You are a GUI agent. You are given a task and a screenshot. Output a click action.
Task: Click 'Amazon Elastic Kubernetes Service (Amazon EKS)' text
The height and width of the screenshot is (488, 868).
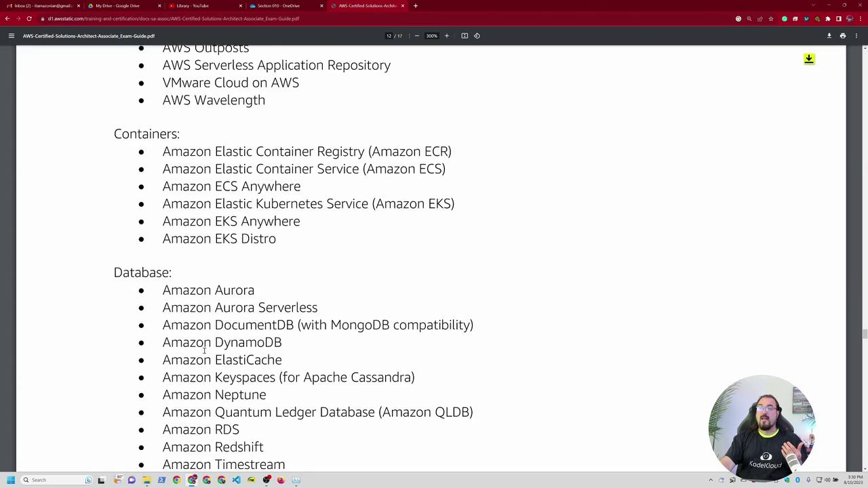[x=309, y=204]
